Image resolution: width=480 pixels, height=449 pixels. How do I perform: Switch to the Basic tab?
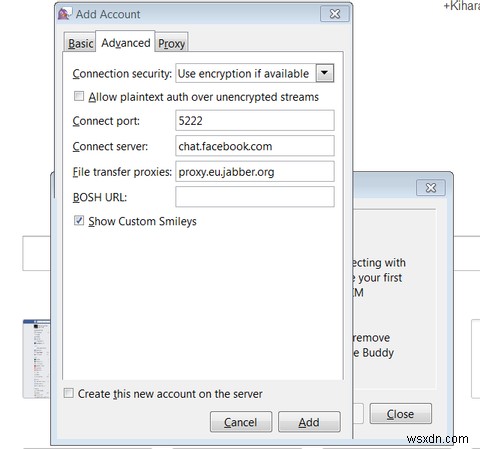[x=80, y=43]
